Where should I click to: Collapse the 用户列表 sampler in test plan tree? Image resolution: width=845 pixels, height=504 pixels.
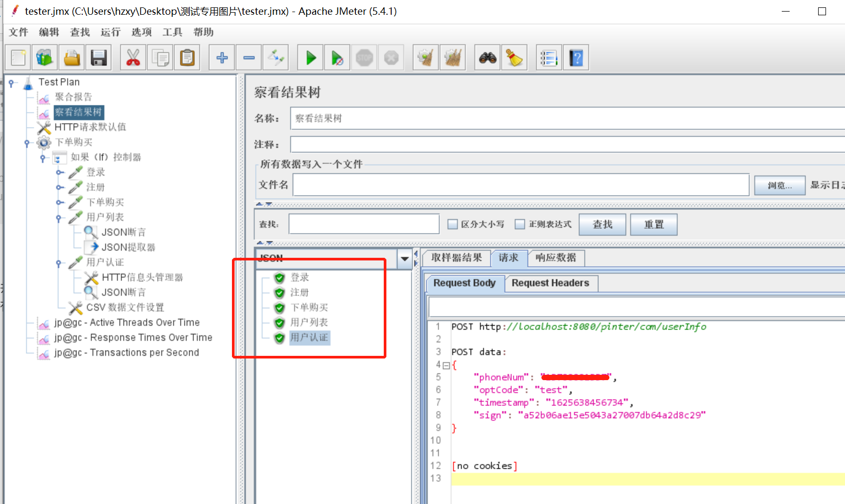(59, 217)
